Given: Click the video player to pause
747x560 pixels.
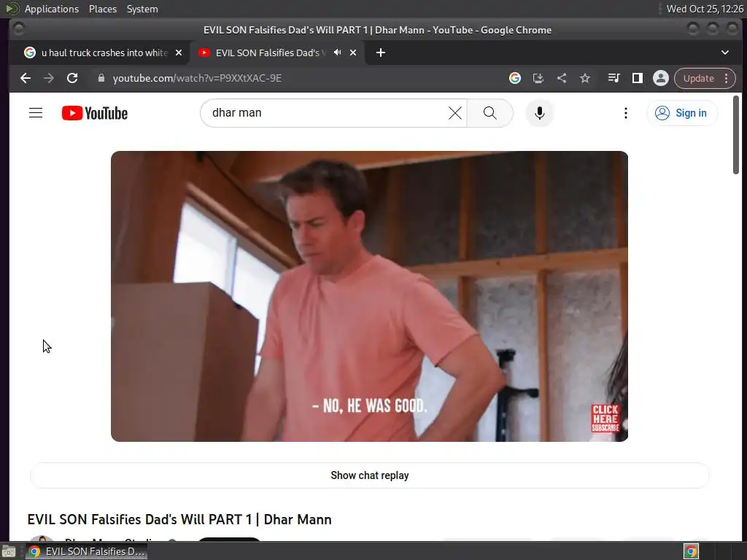Looking at the screenshot, I should tap(369, 296).
